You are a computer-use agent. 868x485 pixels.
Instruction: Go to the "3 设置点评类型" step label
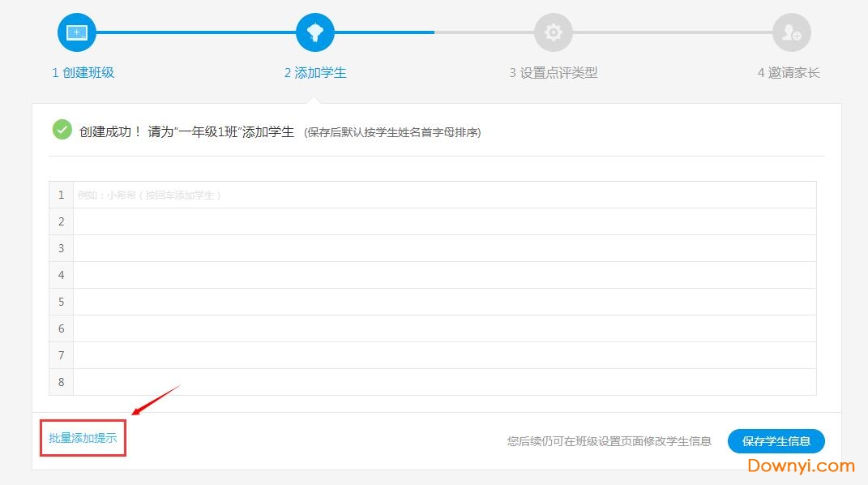(x=554, y=73)
